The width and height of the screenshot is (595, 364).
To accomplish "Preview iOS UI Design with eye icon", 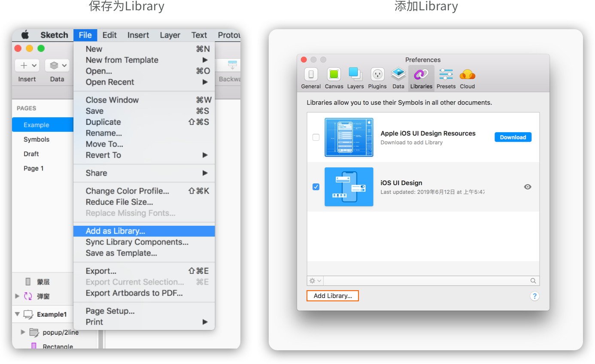I will tap(528, 187).
